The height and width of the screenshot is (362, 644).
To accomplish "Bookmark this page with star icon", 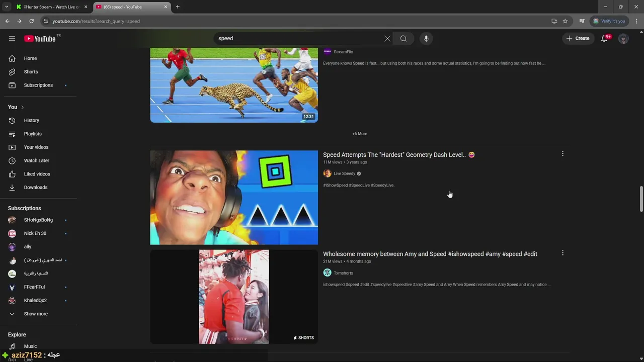I will [565, 21].
